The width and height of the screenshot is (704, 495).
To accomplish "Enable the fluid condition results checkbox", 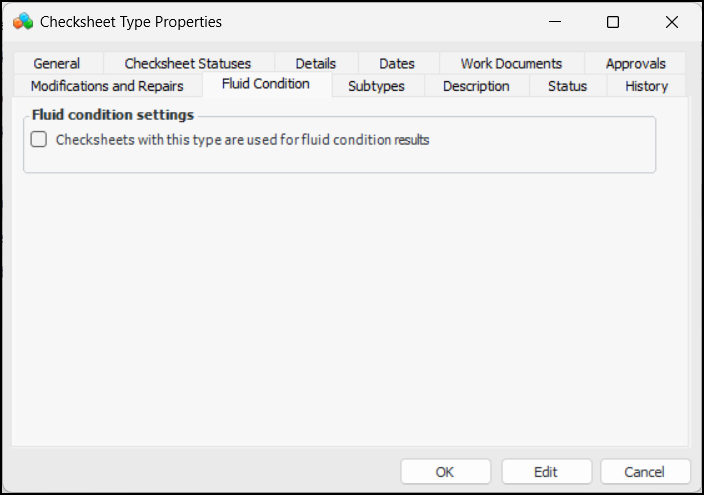I will 39,140.
